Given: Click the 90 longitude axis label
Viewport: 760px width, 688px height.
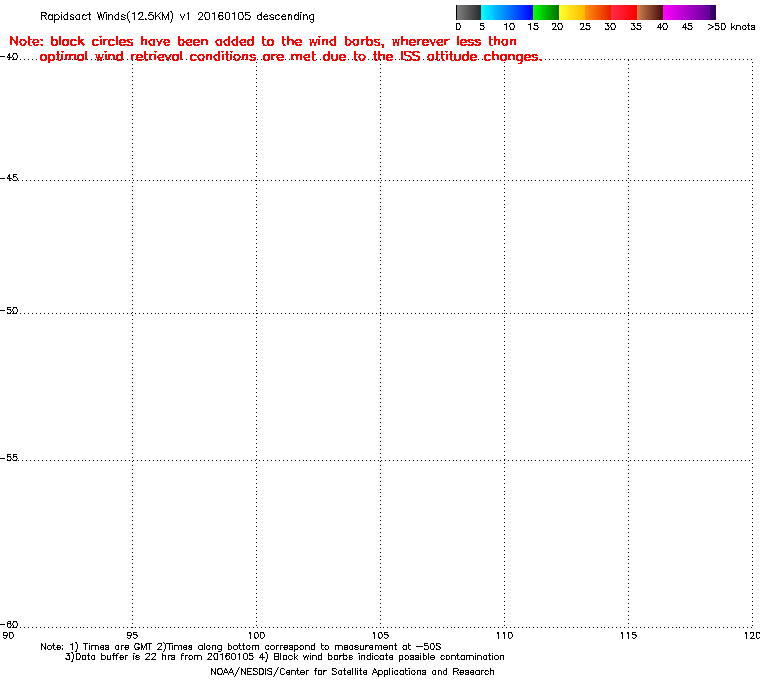Looking at the screenshot, I should coord(8,635).
